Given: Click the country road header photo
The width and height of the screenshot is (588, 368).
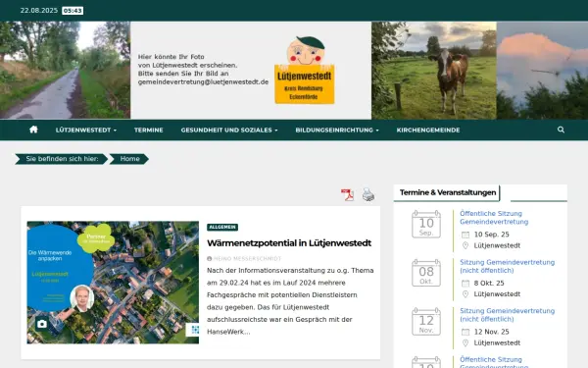Looking at the screenshot, I should [66, 71].
